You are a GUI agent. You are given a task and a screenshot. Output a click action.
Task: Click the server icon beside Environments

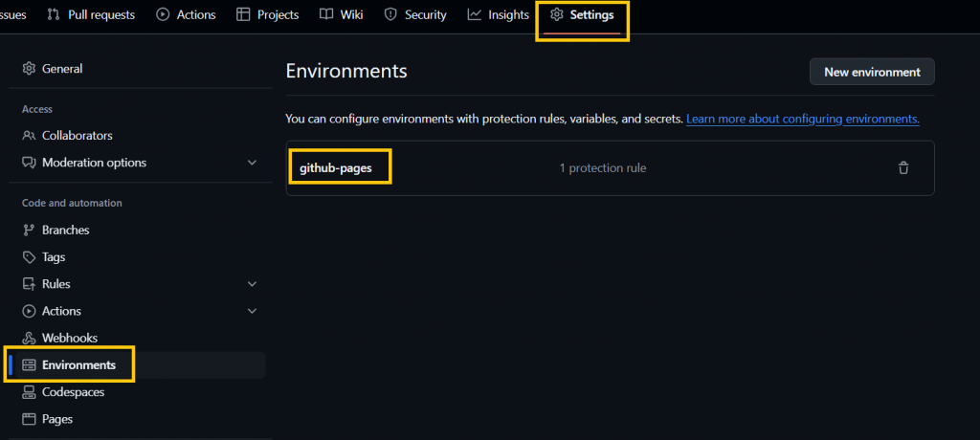(x=29, y=365)
